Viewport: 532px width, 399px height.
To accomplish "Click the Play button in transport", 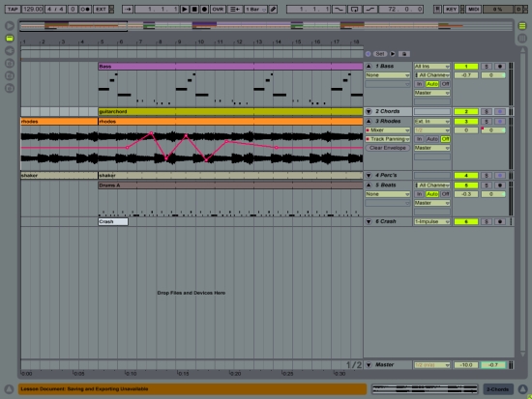I will pyautogui.click(x=185, y=9).
